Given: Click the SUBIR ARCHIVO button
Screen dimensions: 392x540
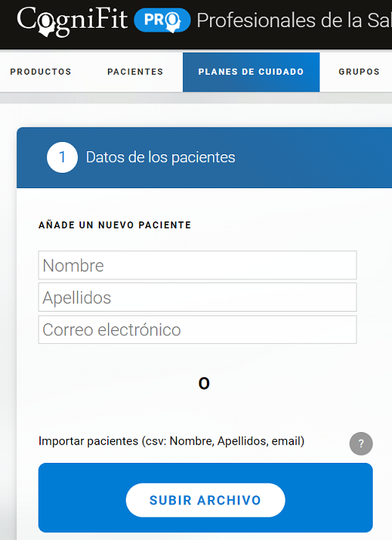Looking at the screenshot, I should click(205, 500).
